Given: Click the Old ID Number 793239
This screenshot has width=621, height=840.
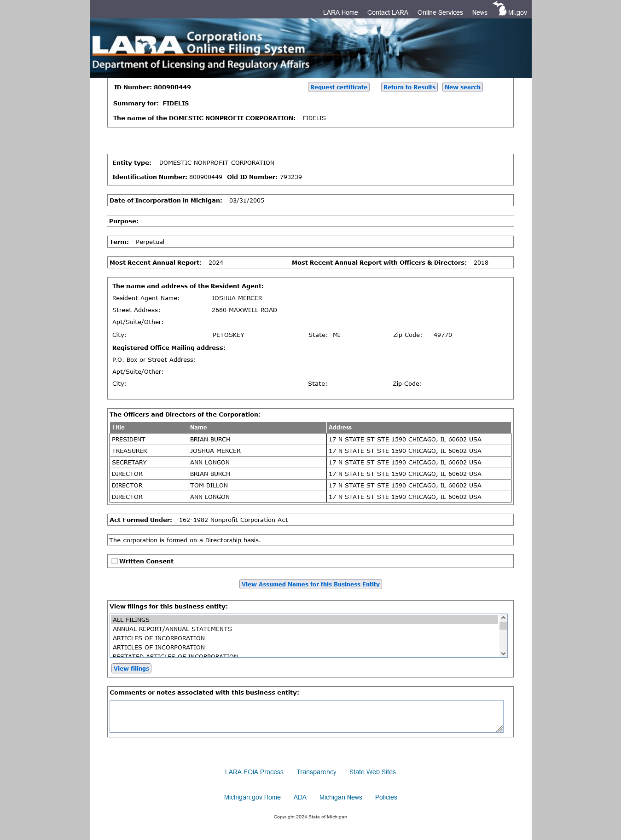Looking at the screenshot, I should pos(291,177).
